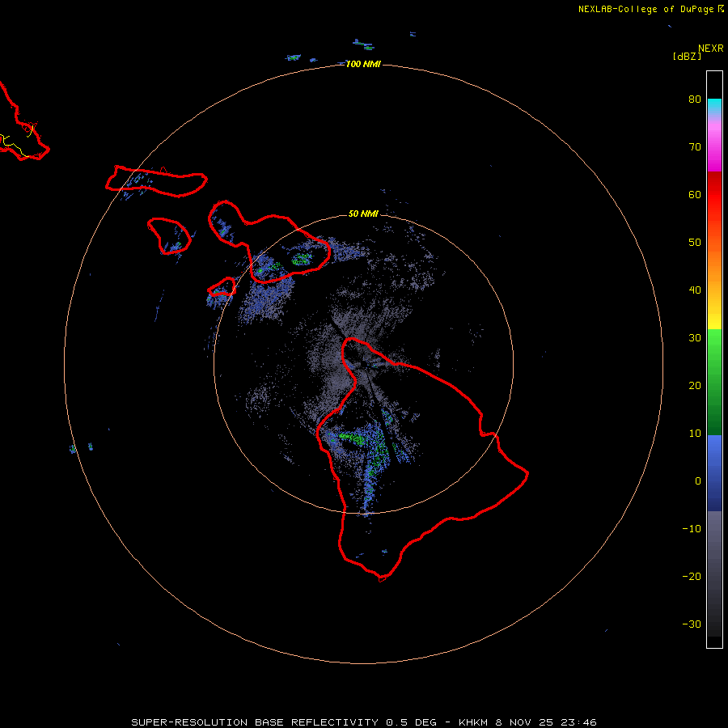Click the 20 value on the dBZ scale
Viewport: 728px width, 728px height.
[x=695, y=386]
